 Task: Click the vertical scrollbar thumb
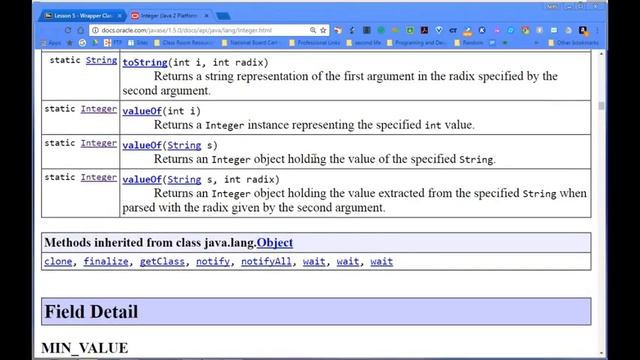coord(601,106)
